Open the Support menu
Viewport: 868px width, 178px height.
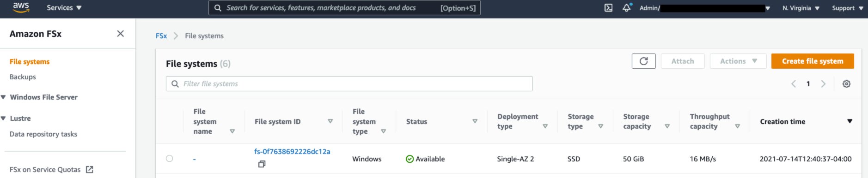pyautogui.click(x=848, y=8)
